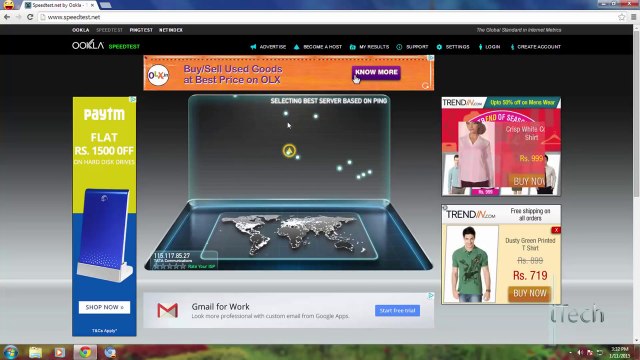
Task: Click Chrome icon in taskbar
Action: pyautogui.click(x=85, y=352)
